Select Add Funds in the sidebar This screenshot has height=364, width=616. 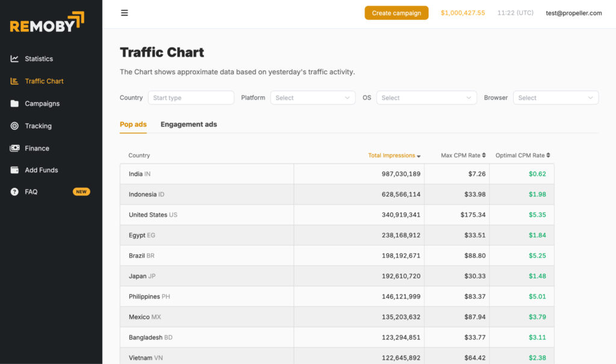(x=42, y=170)
